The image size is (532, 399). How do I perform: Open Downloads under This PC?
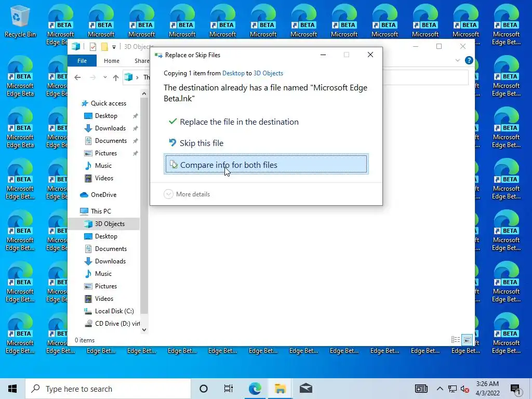click(x=110, y=261)
